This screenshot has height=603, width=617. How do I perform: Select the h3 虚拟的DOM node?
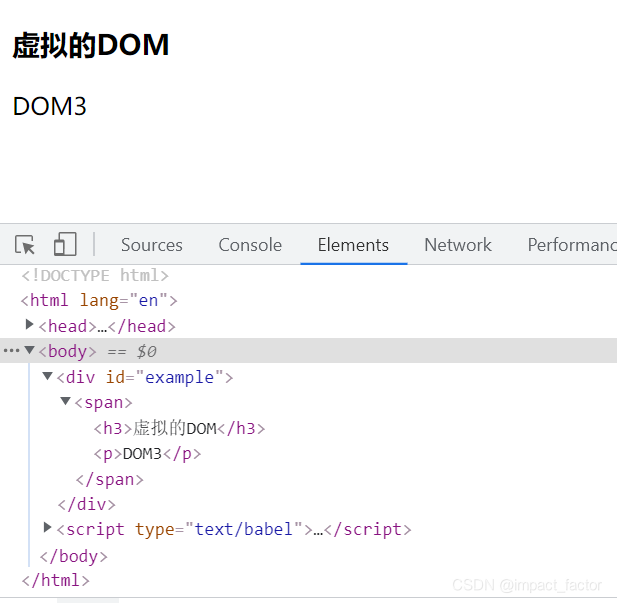click(x=179, y=428)
